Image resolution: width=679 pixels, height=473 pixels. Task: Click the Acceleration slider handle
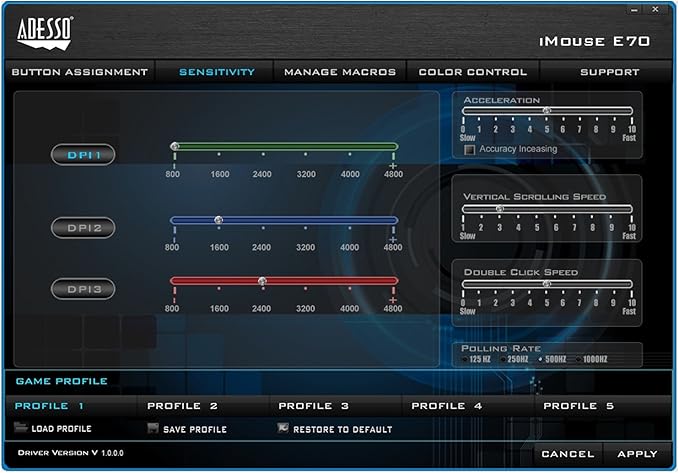coord(547,110)
